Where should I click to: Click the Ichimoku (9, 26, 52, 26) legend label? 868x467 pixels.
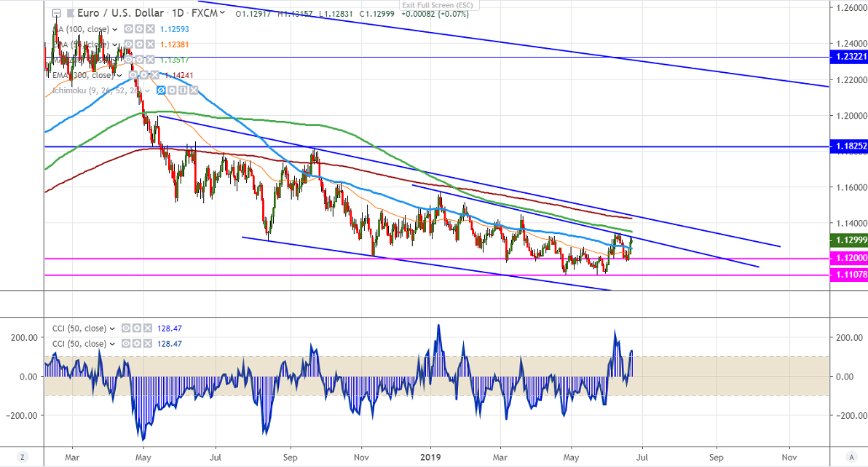tap(97, 91)
